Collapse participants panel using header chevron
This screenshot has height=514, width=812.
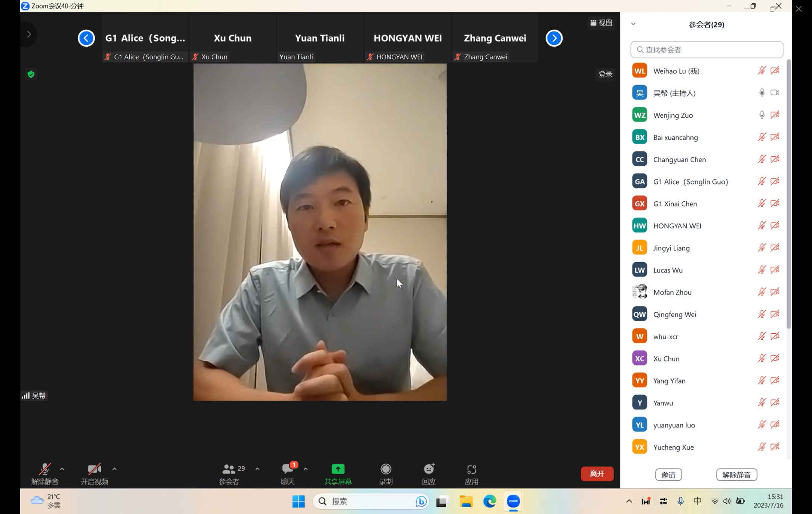click(x=633, y=24)
